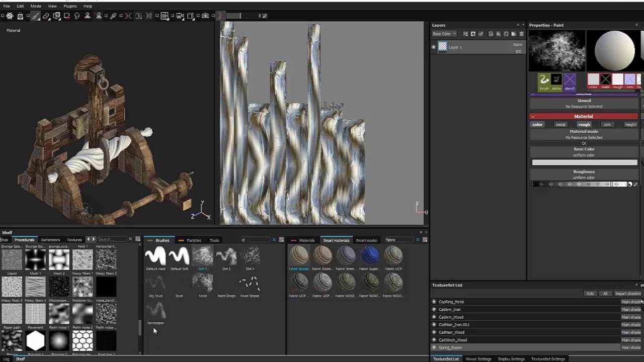Open the Viewer Settings tab

tap(478, 359)
